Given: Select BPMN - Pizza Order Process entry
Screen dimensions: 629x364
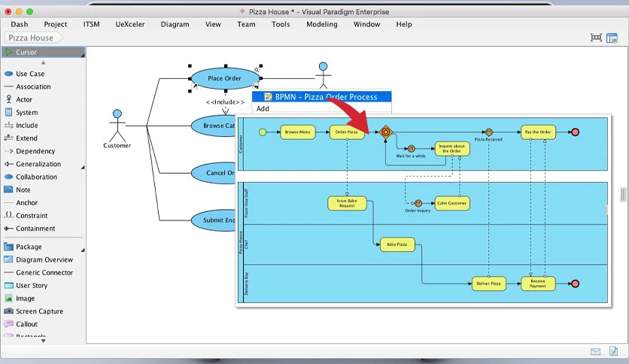Looking at the screenshot, I should pyautogui.click(x=322, y=96).
